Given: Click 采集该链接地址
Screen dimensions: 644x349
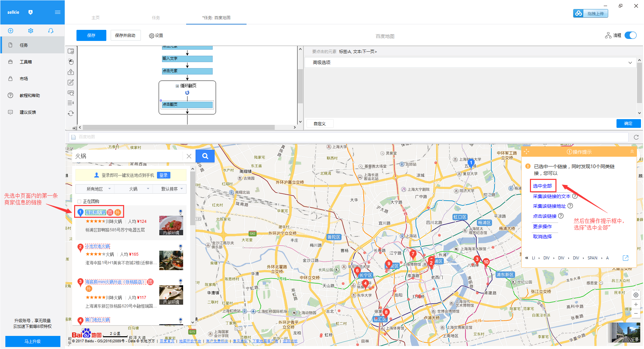Looking at the screenshot, I should (x=549, y=206).
